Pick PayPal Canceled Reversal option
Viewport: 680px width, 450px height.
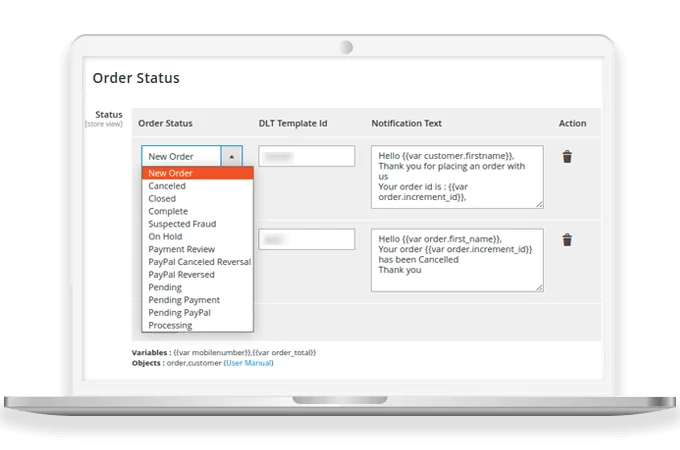[197, 262]
